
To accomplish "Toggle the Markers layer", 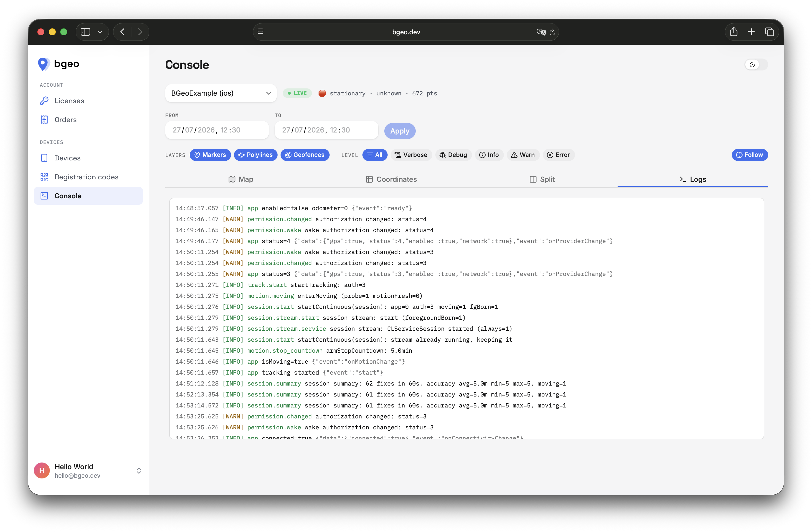I will click(210, 155).
